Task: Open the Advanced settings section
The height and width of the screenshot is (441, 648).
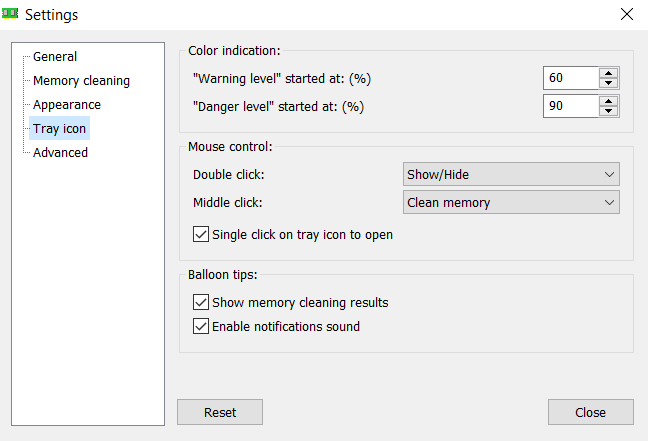Action: click(60, 153)
